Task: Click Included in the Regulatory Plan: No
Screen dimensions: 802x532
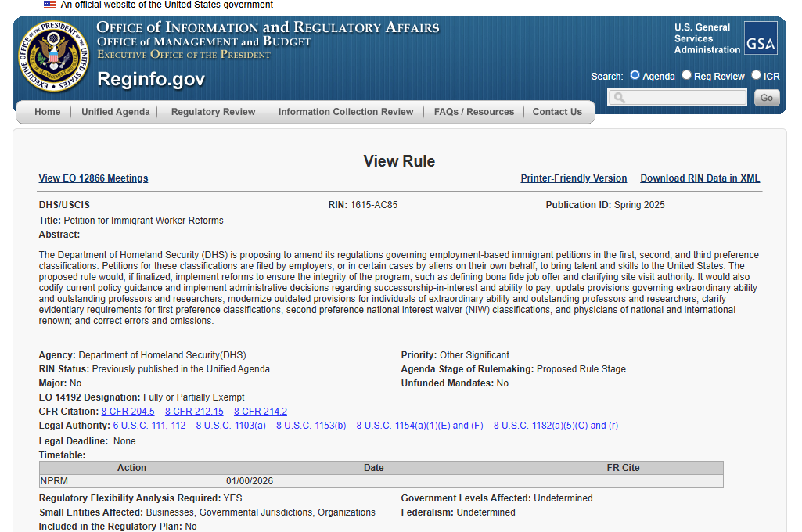Action: 117,527
